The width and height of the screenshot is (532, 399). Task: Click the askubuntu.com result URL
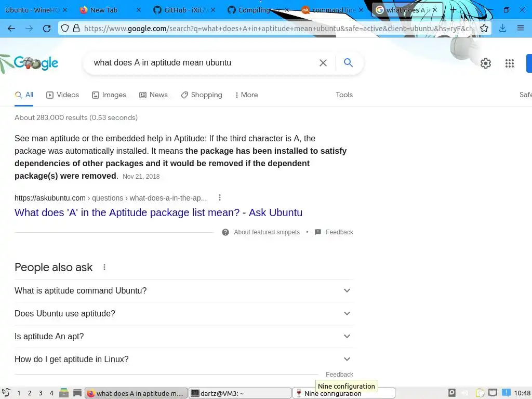pos(111,198)
